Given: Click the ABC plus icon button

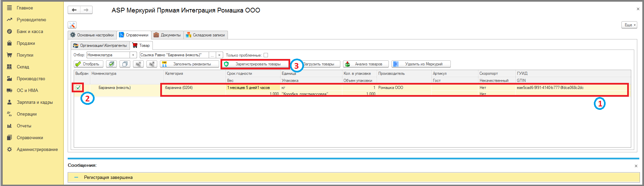Looking at the screenshot, I should (x=152, y=64).
